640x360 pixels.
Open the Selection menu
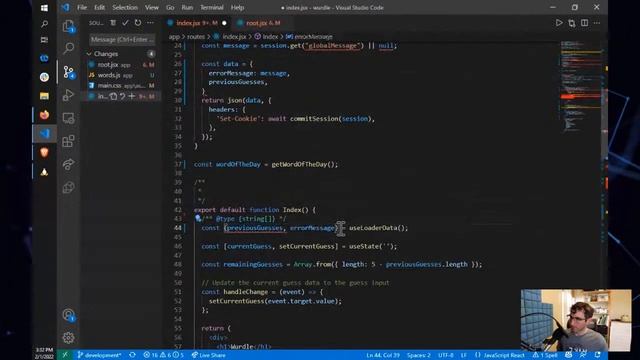125,7
